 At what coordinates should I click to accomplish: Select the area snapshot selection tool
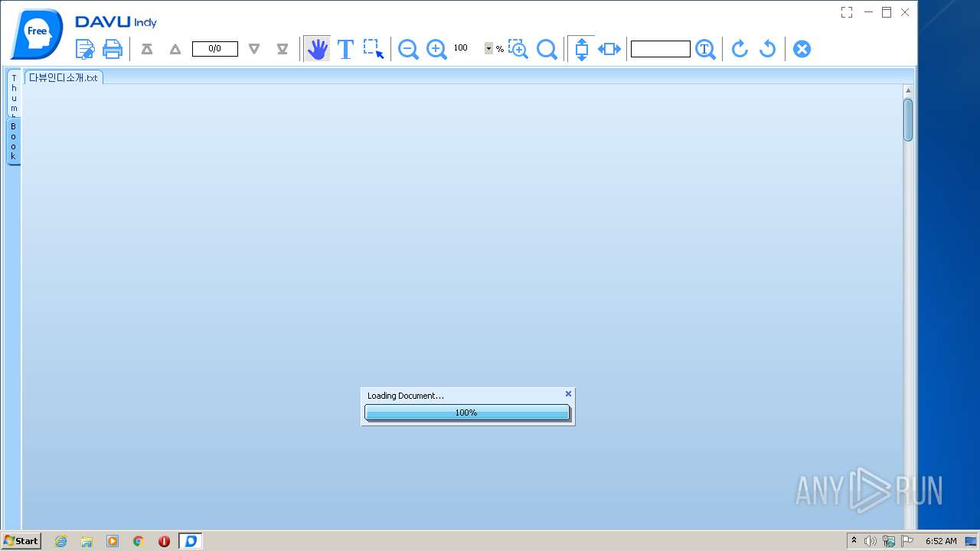tap(374, 49)
